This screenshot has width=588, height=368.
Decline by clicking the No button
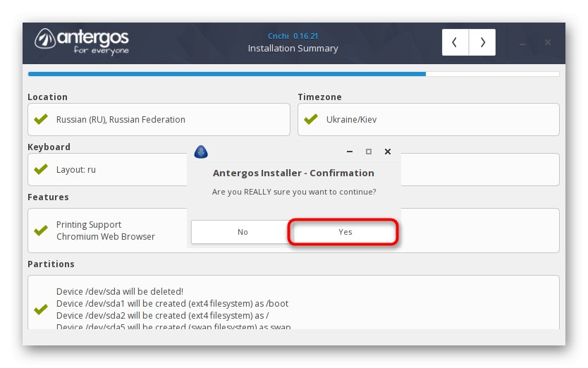(243, 232)
